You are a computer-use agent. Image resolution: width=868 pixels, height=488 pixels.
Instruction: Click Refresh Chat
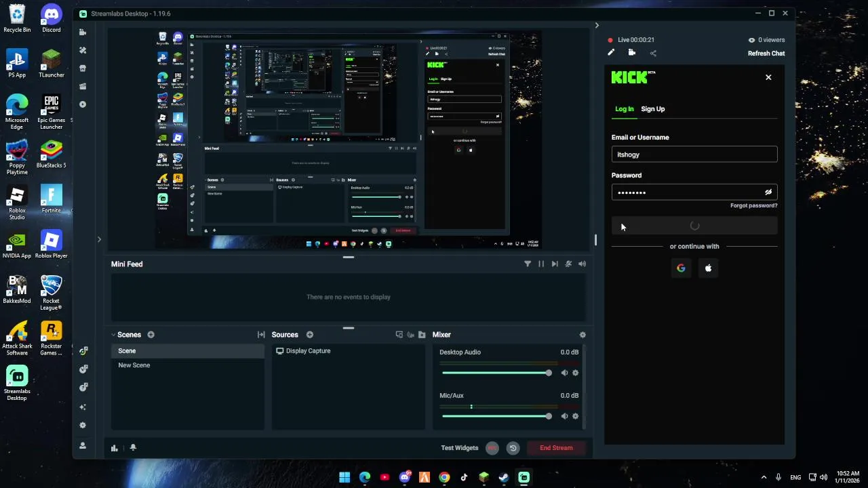[x=766, y=54]
